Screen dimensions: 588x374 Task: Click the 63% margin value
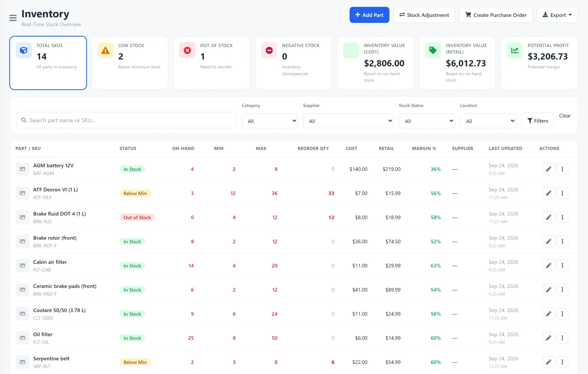435,266
